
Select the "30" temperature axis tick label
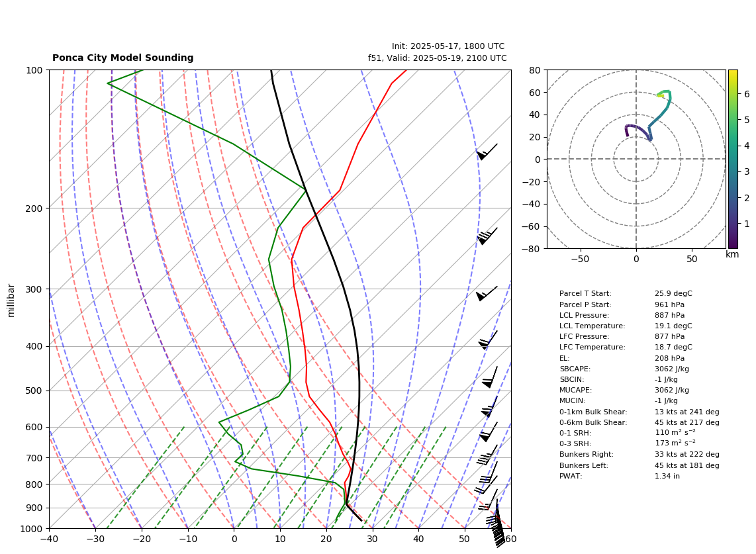pos(372,539)
